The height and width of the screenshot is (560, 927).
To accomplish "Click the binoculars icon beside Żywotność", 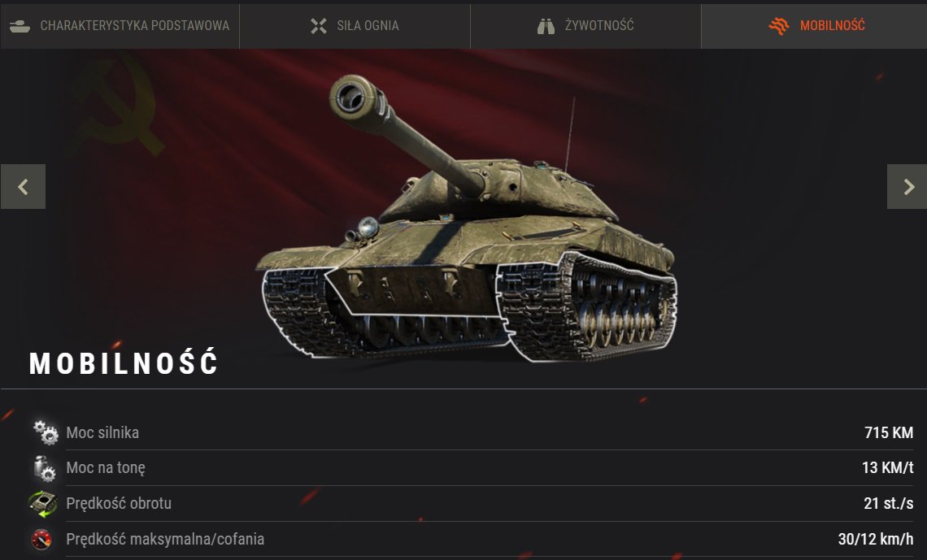I will [546, 26].
